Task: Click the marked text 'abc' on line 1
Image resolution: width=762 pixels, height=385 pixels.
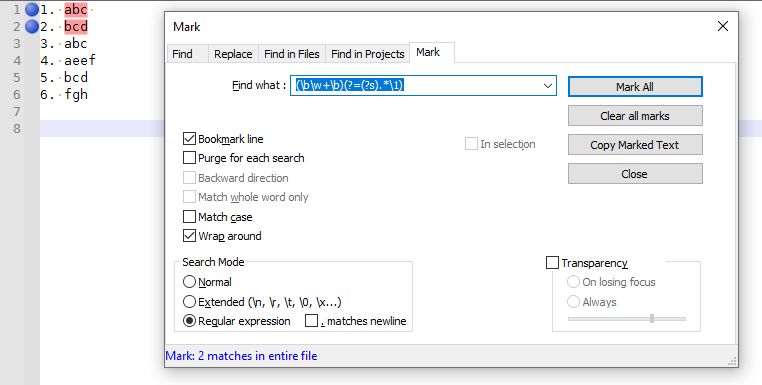Action: [x=76, y=9]
